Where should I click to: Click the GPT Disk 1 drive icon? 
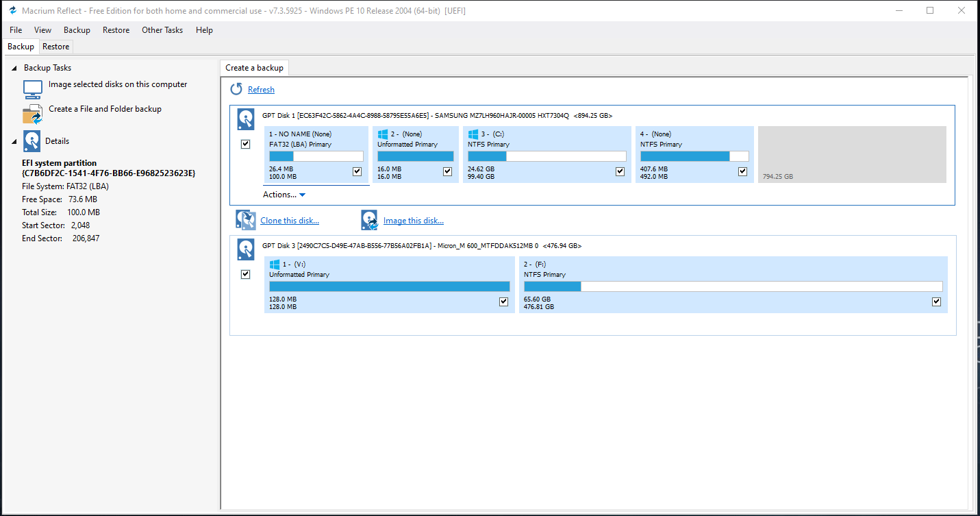click(246, 120)
